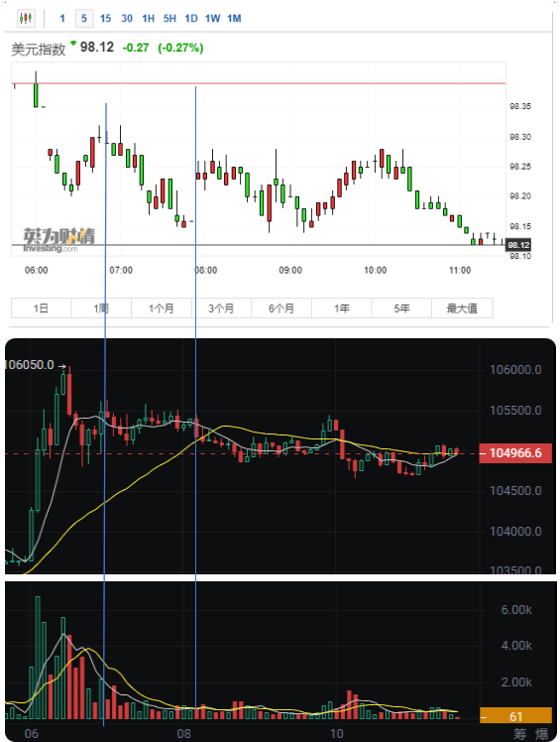The width and height of the screenshot is (560, 742).
Task: Click green down-arrow beside 美元指数
Action: point(73,43)
